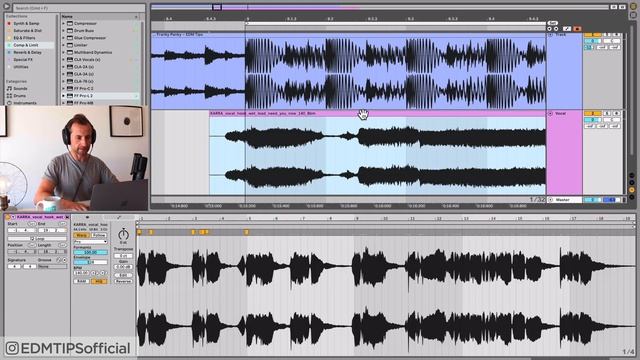Expand the CLA Vocals plugin entry
This screenshot has height=360, width=640.
(x=64, y=60)
